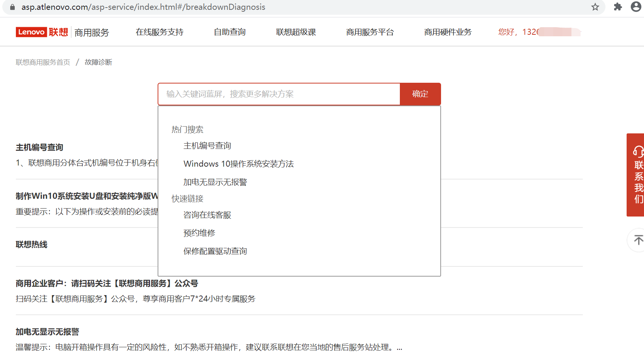Open 在线服务支持 menu

(x=159, y=32)
